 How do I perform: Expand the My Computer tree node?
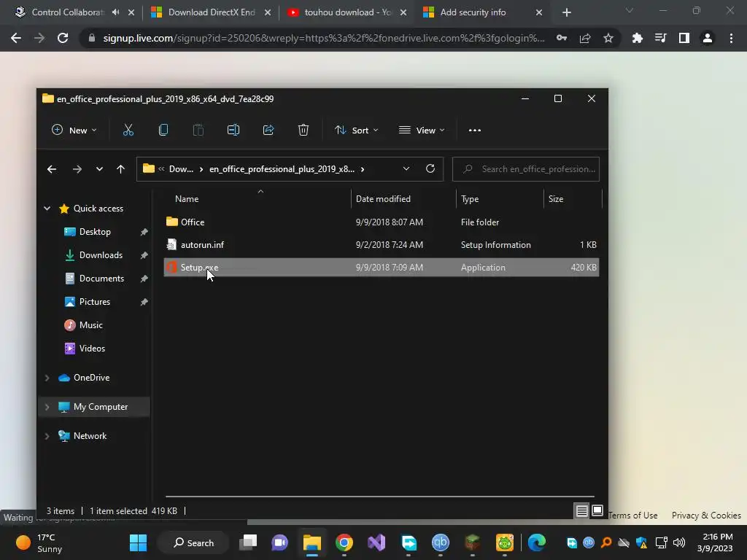point(47,407)
